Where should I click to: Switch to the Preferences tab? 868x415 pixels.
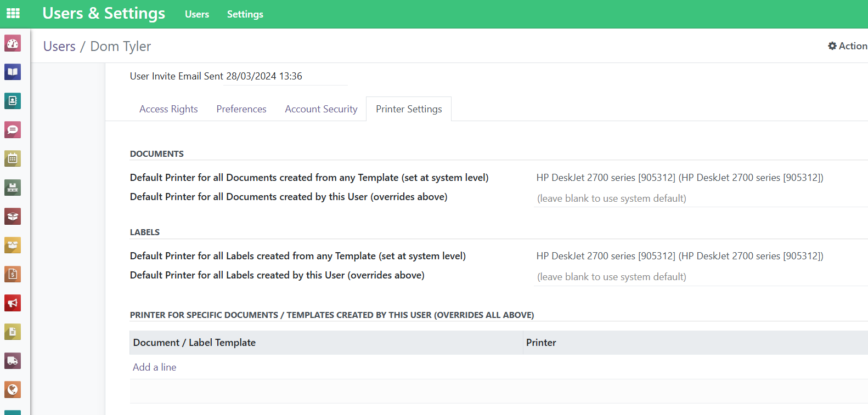[x=241, y=109]
